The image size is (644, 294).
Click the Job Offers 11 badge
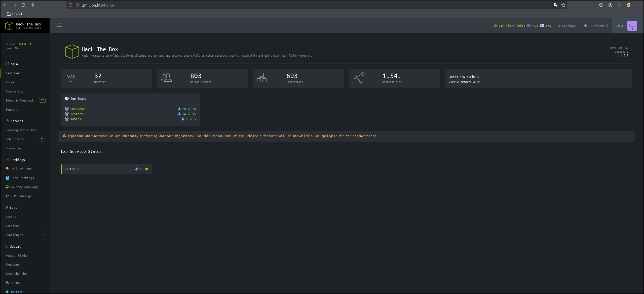pos(42,139)
